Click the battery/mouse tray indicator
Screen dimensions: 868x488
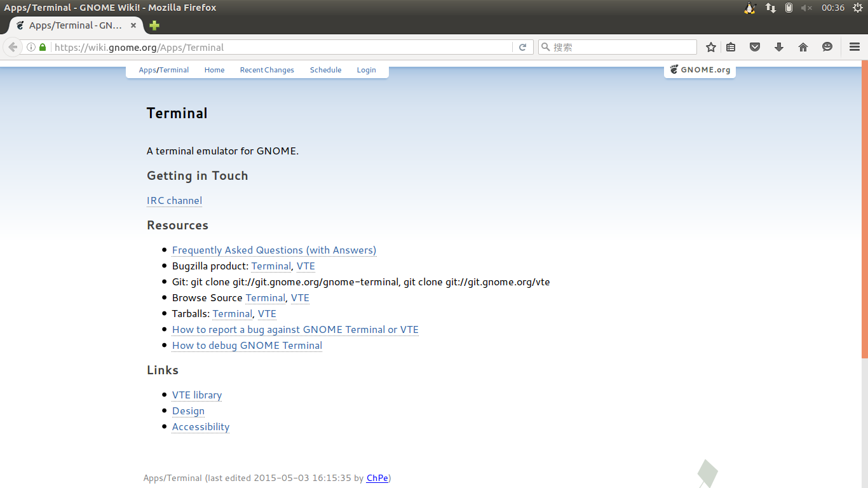tap(789, 8)
